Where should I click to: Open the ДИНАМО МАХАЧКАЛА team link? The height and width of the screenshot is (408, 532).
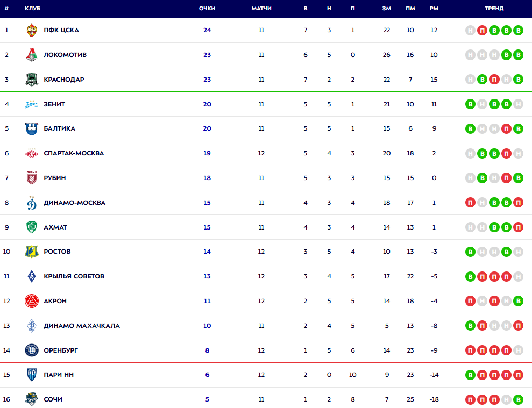coord(82,326)
